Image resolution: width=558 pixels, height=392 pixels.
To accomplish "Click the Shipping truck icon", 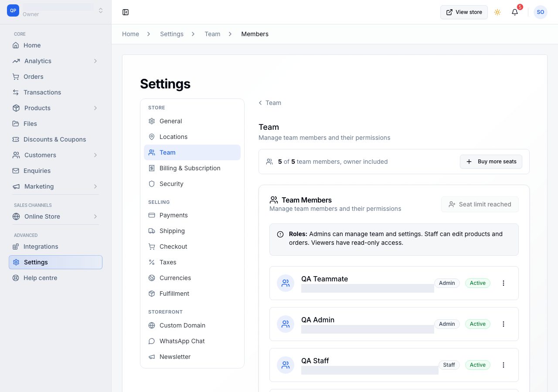I will (152, 231).
